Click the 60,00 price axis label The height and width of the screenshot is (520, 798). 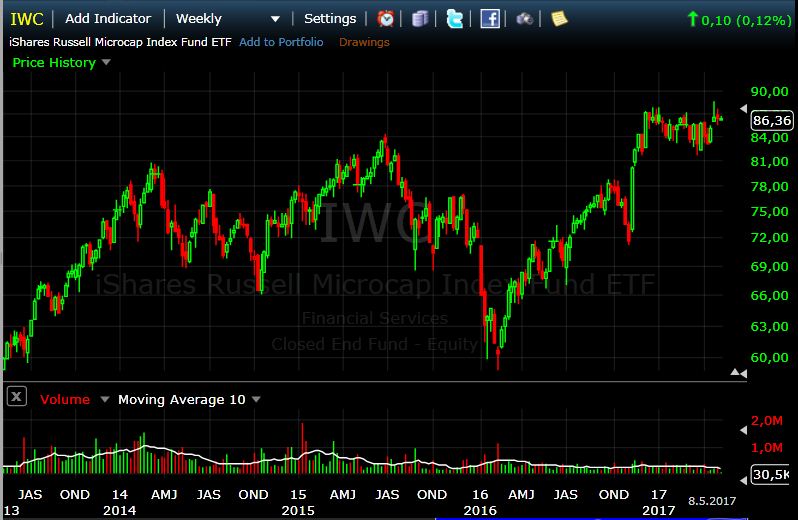point(769,357)
